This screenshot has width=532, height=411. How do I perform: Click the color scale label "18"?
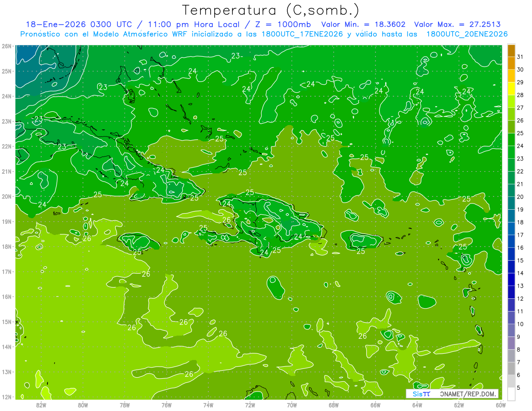pos(520,222)
